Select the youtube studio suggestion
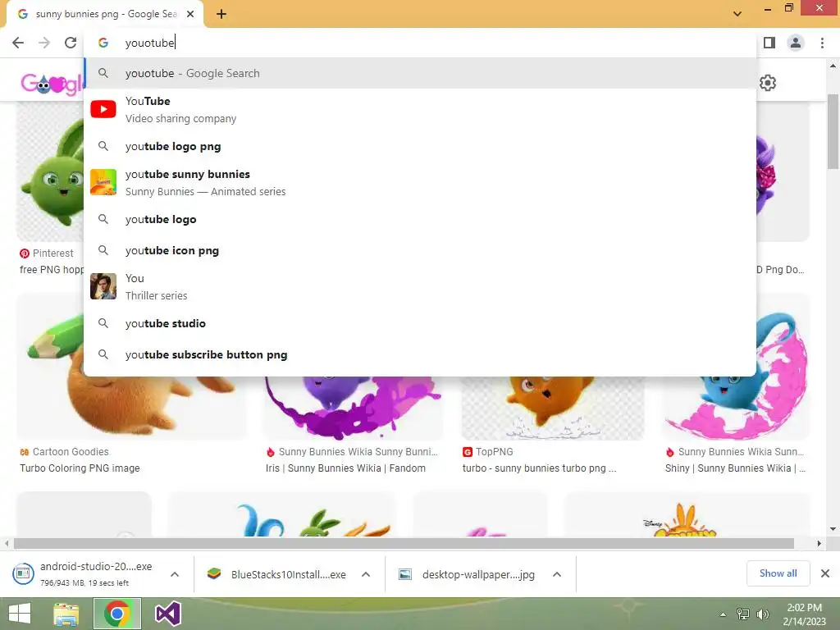The width and height of the screenshot is (840, 630). tap(419, 323)
